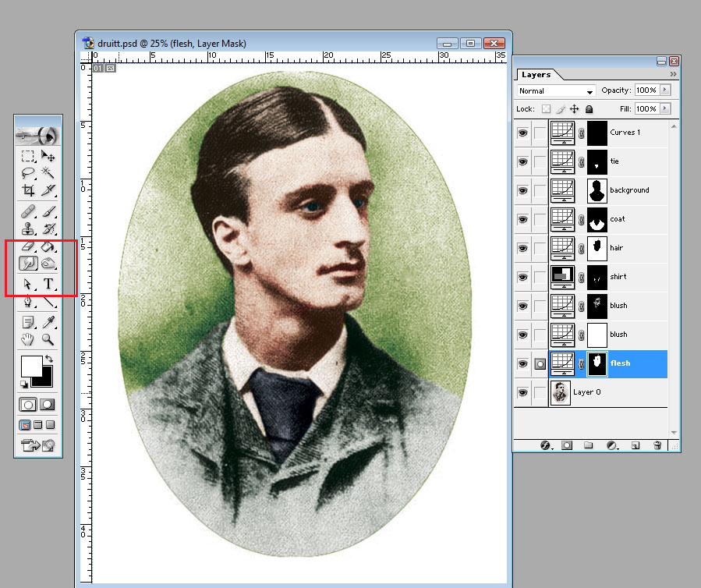The image size is (701, 588).
Task: Select the Hand tool
Action: tap(28, 339)
